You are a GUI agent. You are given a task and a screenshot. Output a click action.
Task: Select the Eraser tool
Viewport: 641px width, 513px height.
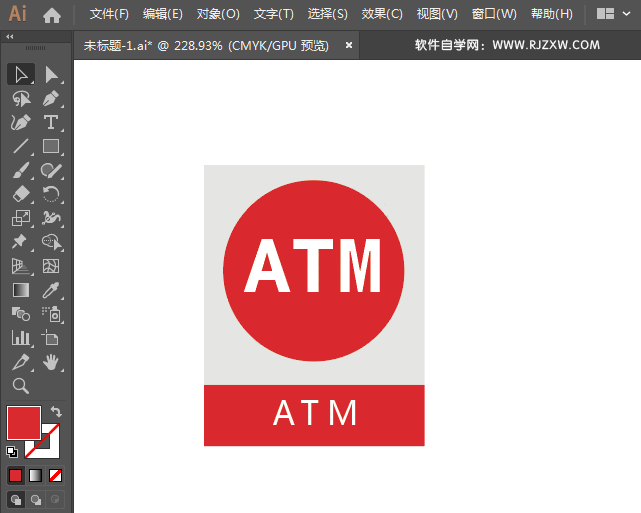tap(21, 194)
